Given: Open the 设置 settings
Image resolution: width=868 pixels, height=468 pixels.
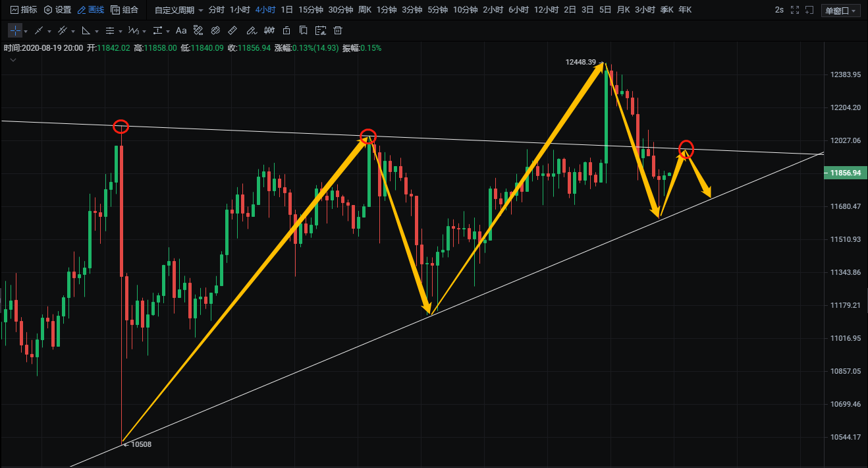Looking at the screenshot, I should pos(57,10).
